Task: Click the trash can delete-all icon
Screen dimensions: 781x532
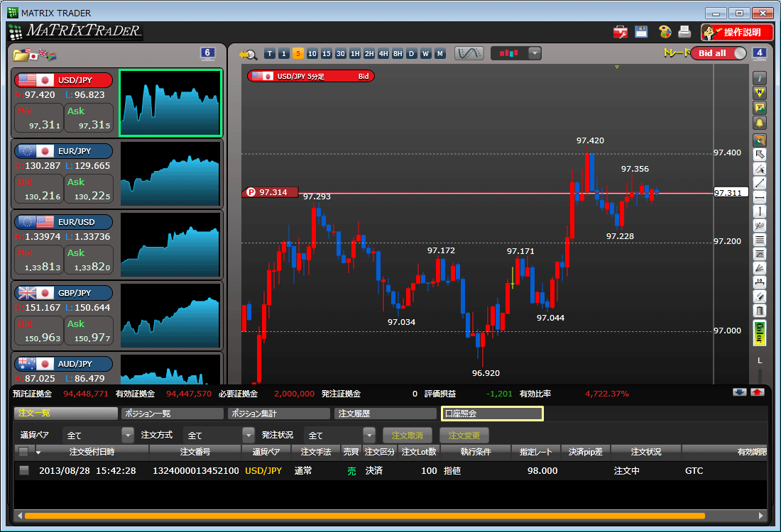Action: point(759,311)
